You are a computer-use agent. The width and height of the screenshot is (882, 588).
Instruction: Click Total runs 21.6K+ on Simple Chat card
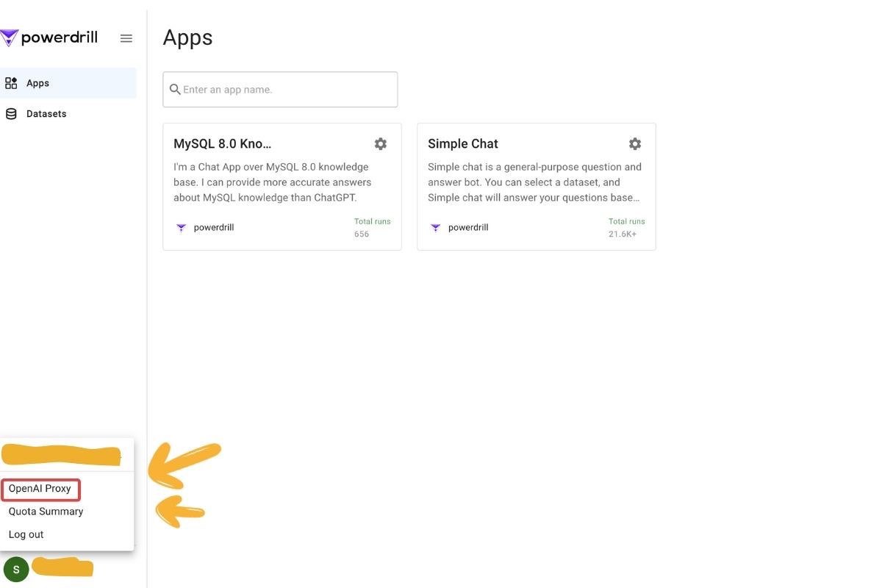coord(626,228)
